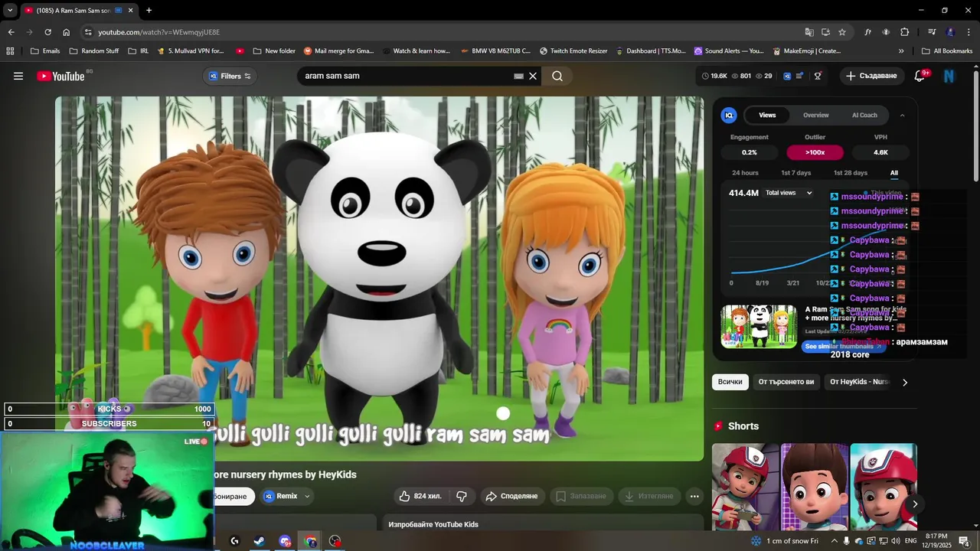The image size is (980, 551).
Task: Click the vidIQ trophy icon in header
Action: (x=818, y=76)
